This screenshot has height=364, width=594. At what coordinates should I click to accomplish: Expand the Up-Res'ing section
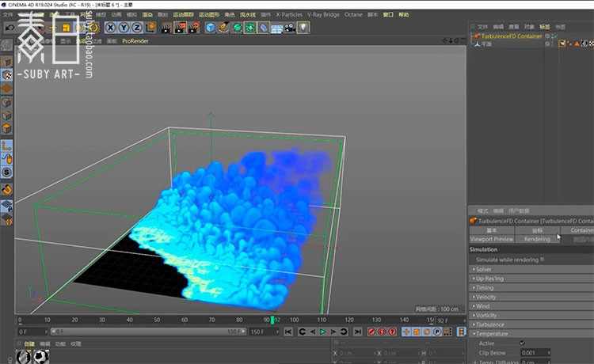pos(532,279)
